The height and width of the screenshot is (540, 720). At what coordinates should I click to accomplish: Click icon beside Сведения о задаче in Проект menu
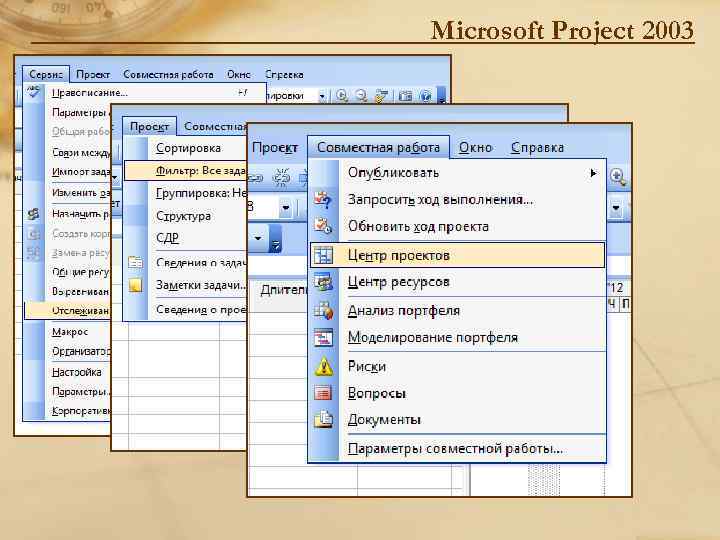[135, 262]
